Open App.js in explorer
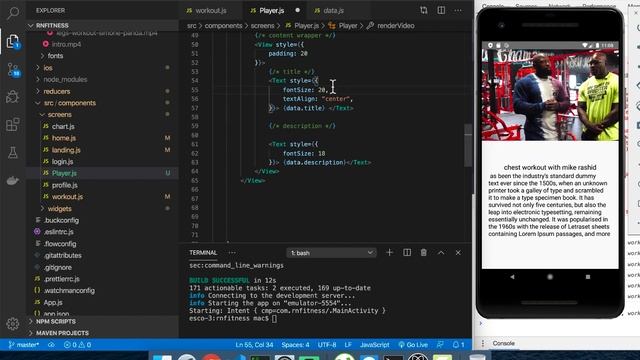 tap(53, 302)
